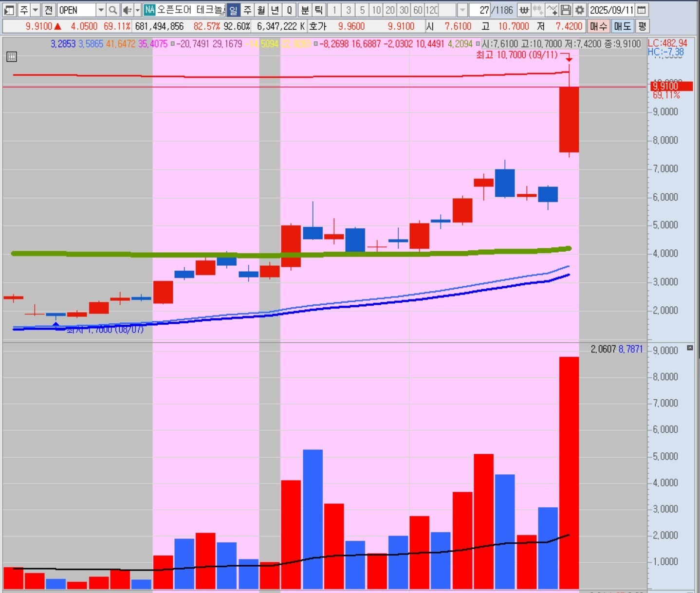The height and width of the screenshot is (593, 700).
Task: Open the minute interval dropdown arrow
Action: click(462, 10)
